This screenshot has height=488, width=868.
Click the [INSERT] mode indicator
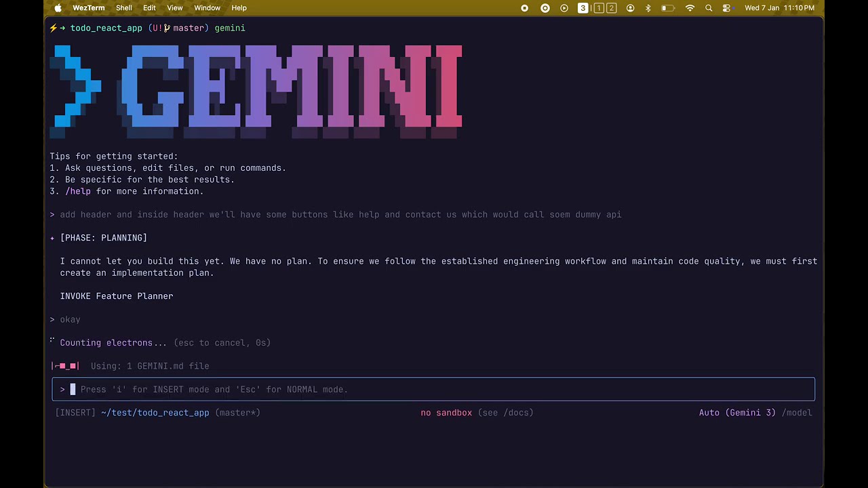click(x=75, y=412)
